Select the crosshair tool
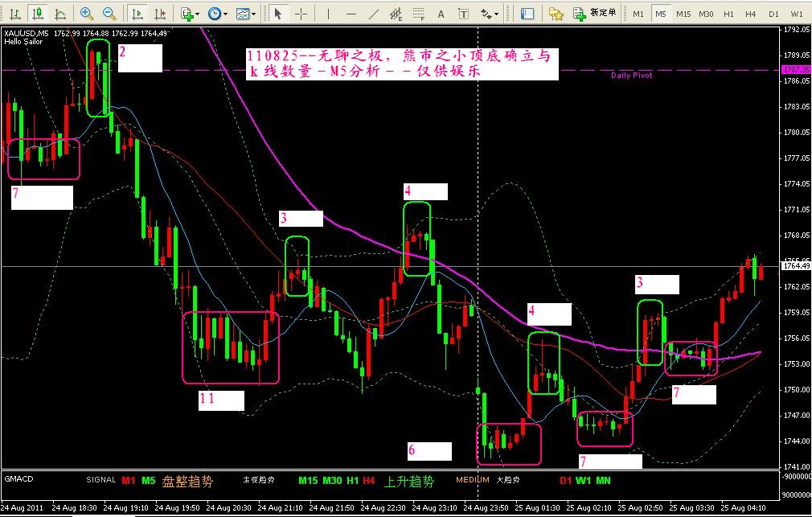This screenshot has height=517, width=812. pos(301,14)
